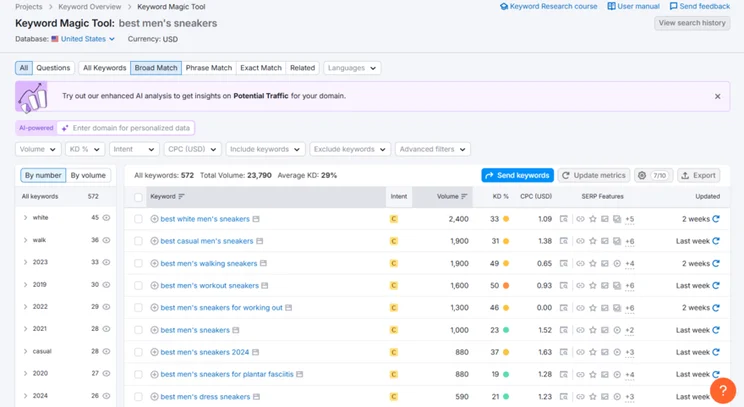Refresh metrics for best men's sneakers 2024 row
744x407 pixels.
tap(716, 352)
